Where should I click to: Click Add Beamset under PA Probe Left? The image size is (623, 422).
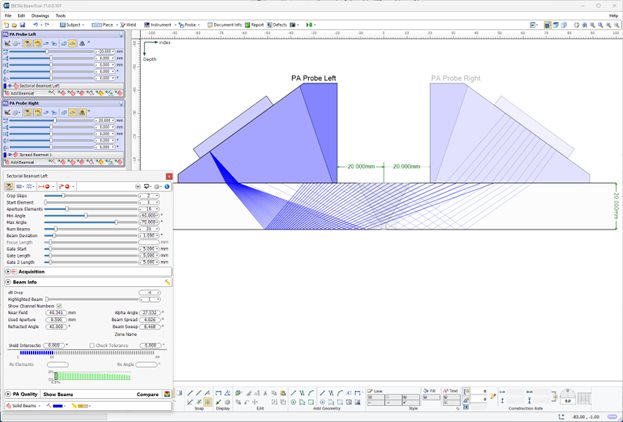(21, 93)
